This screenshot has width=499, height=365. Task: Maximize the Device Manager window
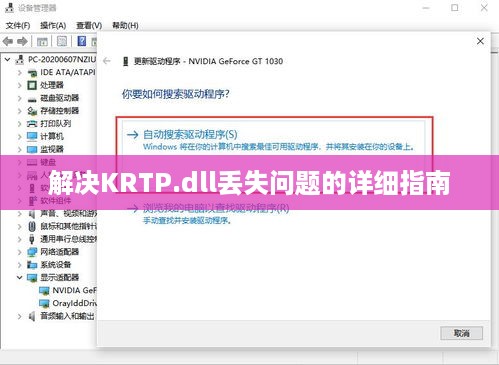[455, 8]
